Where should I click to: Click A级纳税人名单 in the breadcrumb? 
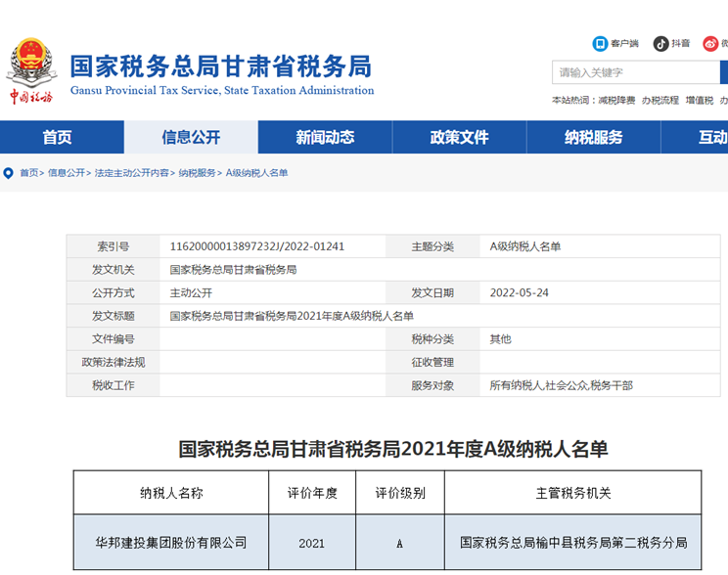(x=256, y=173)
